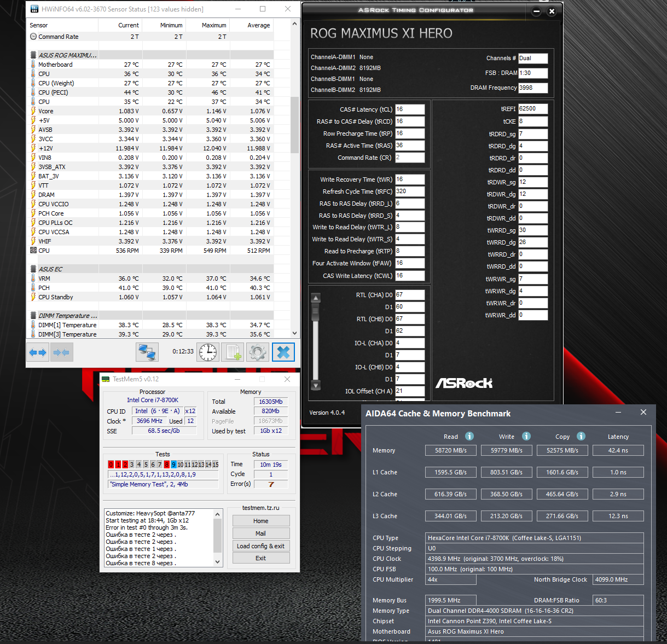Click the Mail button in TestMem5
This screenshot has height=644, width=667.
click(261, 533)
